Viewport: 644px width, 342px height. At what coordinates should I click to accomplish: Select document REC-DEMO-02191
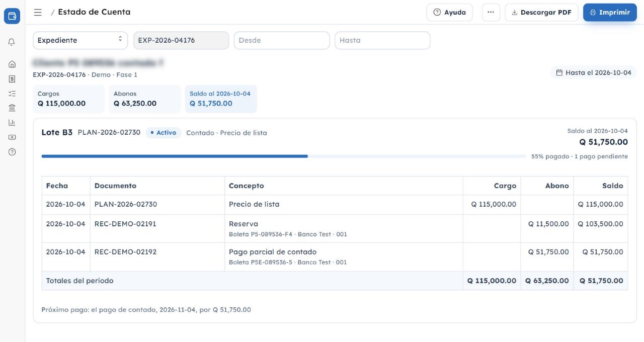coord(125,224)
